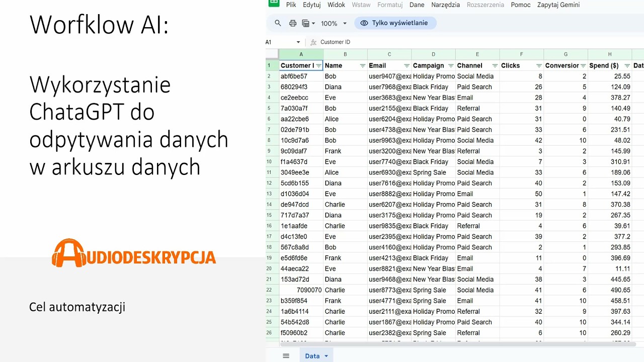Click the Audiodeskrypcja logo
Screen dimensions: 644x362
click(134, 253)
